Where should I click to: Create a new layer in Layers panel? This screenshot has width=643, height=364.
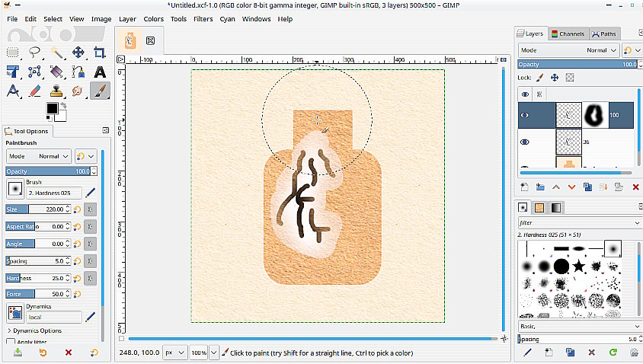coord(524,187)
